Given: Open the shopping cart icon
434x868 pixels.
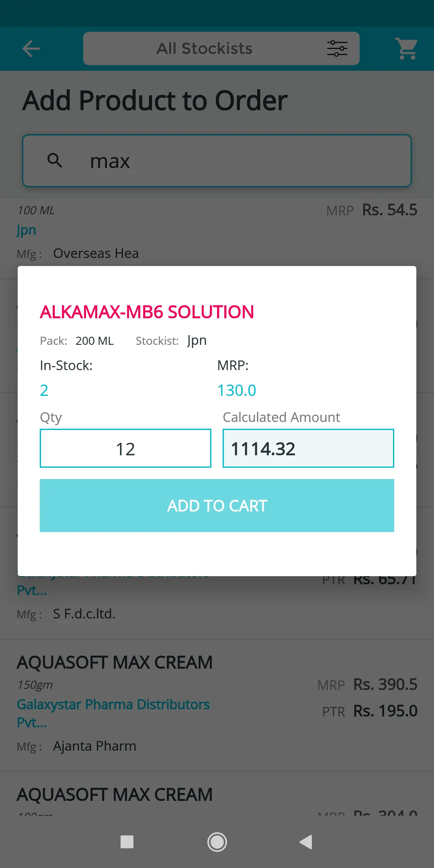Looking at the screenshot, I should (407, 49).
